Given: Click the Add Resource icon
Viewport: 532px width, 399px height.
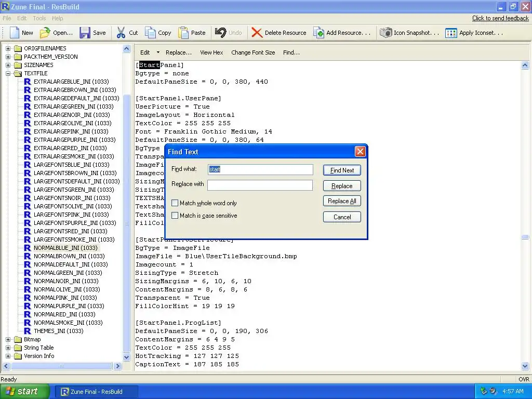Looking at the screenshot, I should 318,33.
